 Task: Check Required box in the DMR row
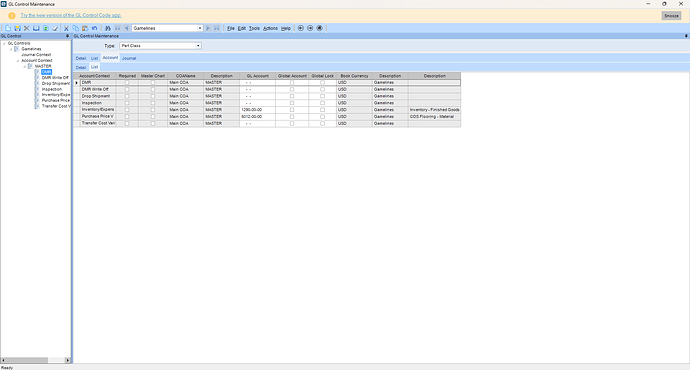[x=127, y=83]
